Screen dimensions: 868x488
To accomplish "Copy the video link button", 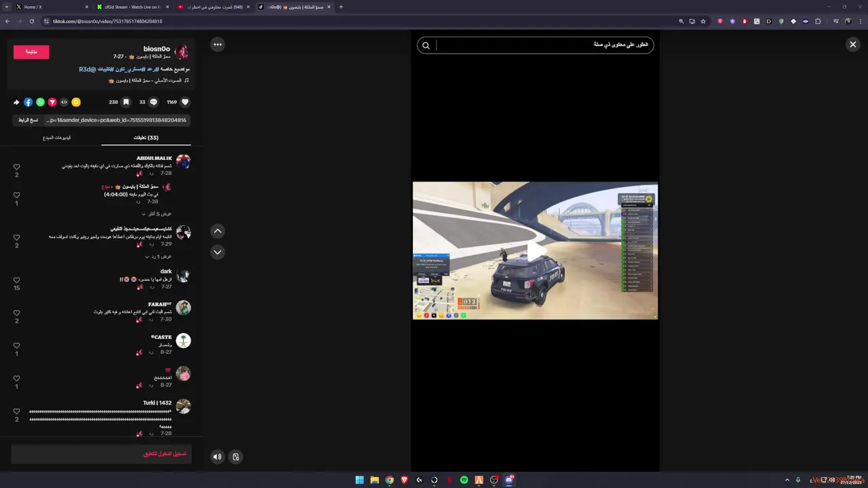I will click(28, 120).
